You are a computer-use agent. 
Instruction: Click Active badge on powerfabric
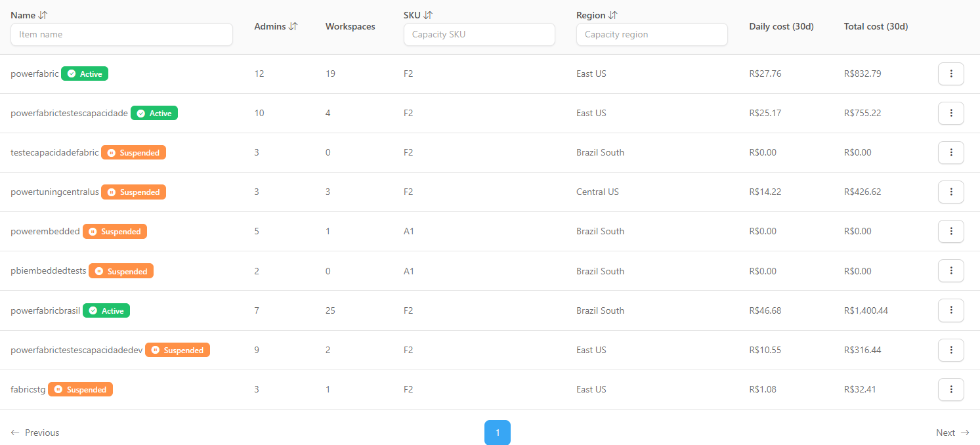tap(85, 74)
